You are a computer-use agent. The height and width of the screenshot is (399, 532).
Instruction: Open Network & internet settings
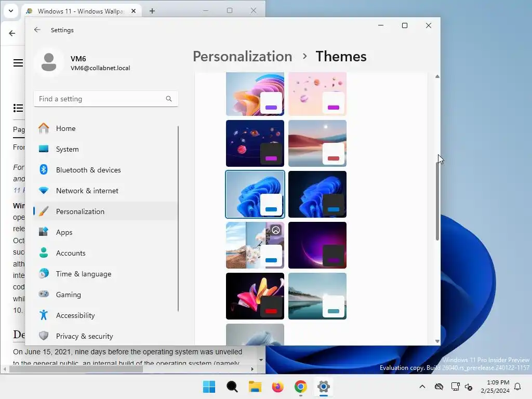tap(105, 191)
